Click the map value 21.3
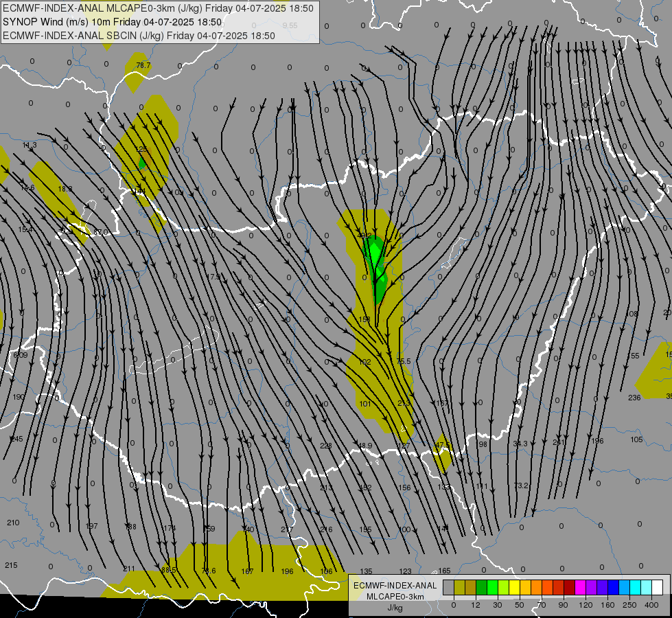This screenshot has width=672, height=618. coord(404,403)
